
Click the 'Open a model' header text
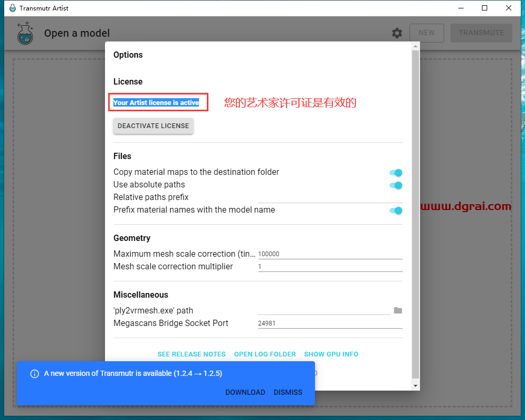(77, 33)
